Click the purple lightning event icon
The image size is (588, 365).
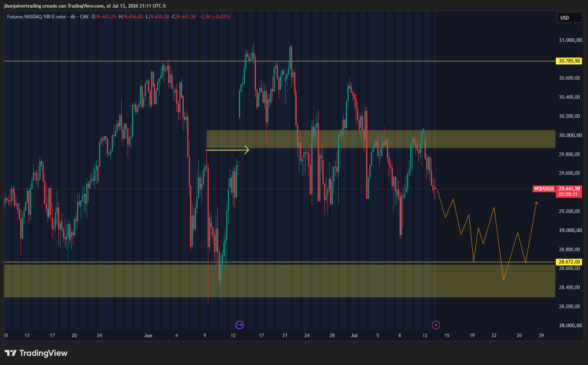(436, 325)
